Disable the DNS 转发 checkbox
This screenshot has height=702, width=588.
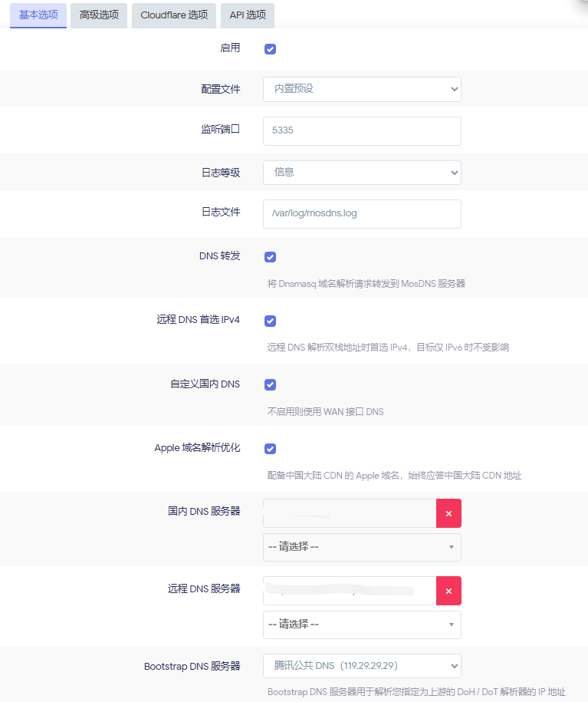pos(270,257)
